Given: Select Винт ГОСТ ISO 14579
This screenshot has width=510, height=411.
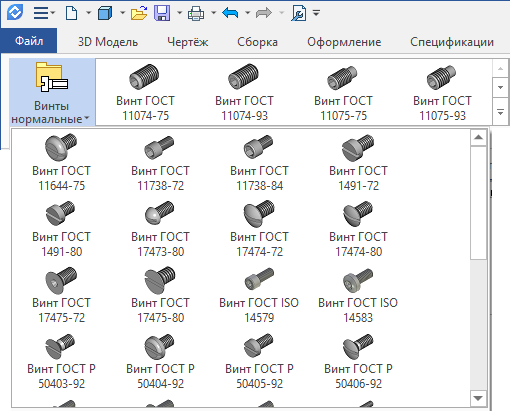Looking at the screenshot, I should (259, 295).
